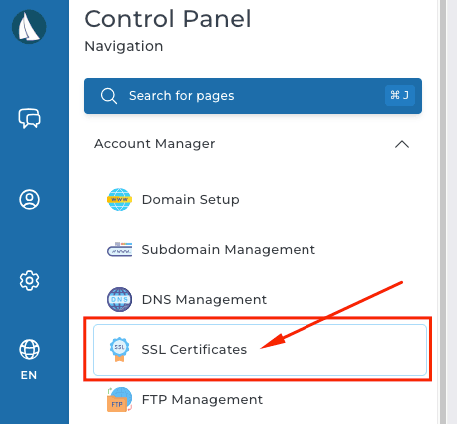457x424 pixels.
Task: Open FTP Management page
Action: point(202,400)
